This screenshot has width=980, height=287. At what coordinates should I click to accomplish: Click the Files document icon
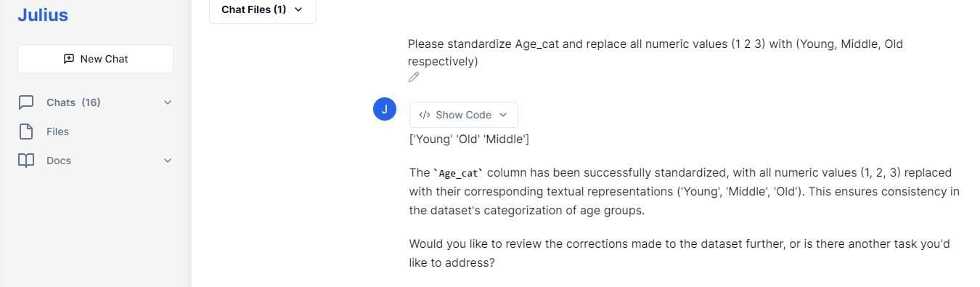point(26,132)
